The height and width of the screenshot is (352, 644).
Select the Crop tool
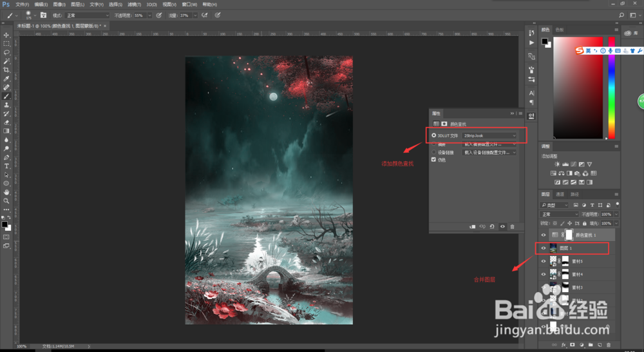(6, 70)
